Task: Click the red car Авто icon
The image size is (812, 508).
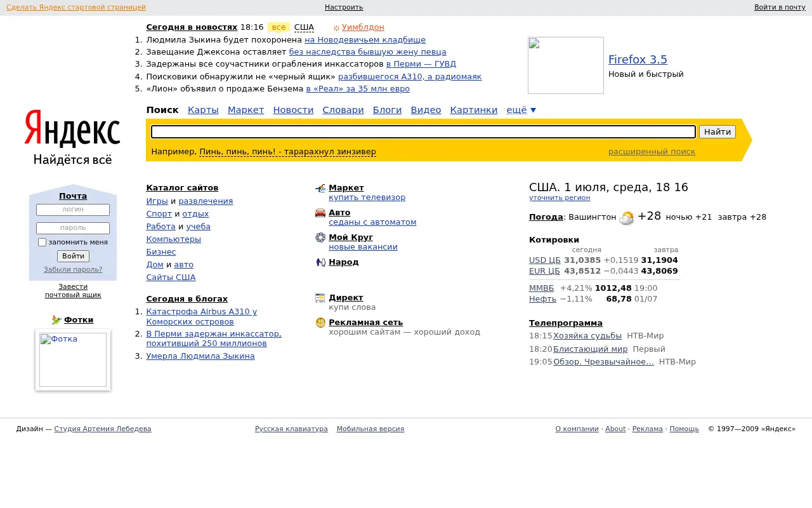Action: pos(320,213)
